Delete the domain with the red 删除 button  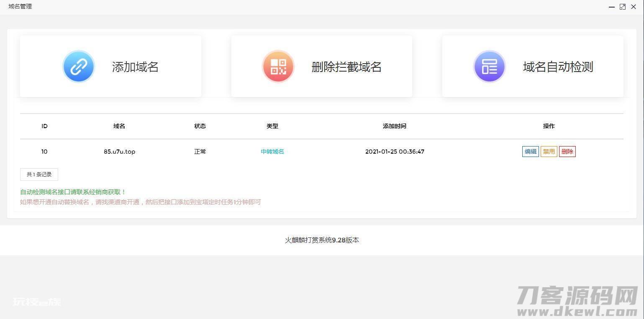click(x=567, y=152)
